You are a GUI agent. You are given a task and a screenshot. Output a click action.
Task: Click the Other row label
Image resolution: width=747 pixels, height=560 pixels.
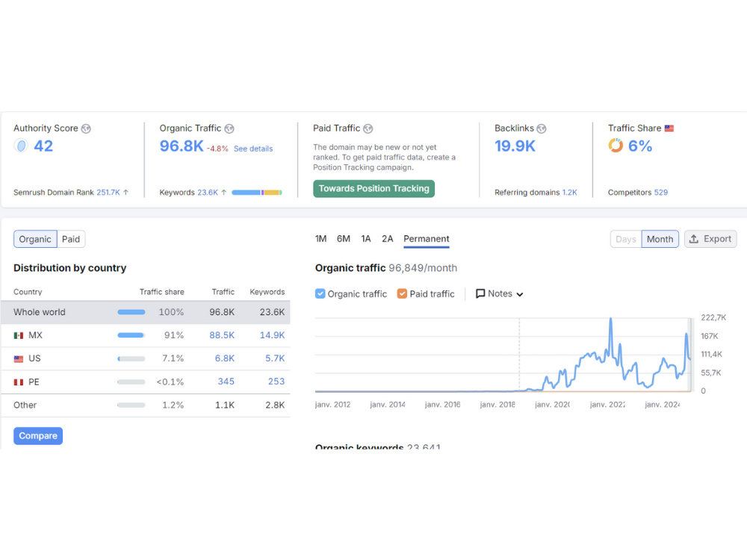[x=25, y=405]
